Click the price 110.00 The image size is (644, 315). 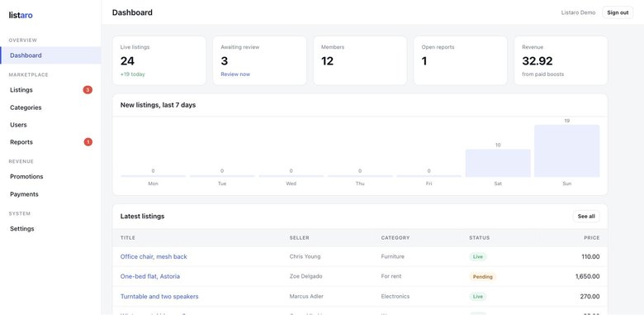[x=590, y=256]
